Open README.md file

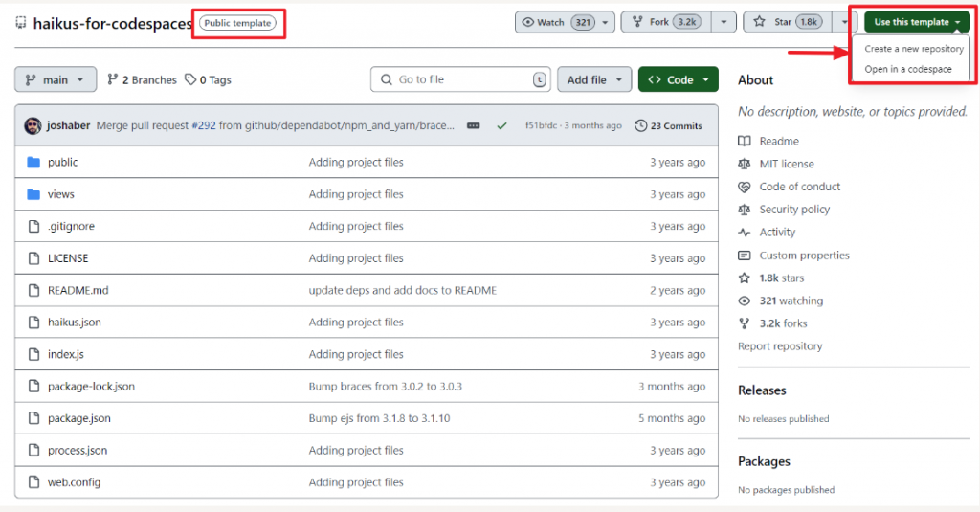[x=78, y=290]
